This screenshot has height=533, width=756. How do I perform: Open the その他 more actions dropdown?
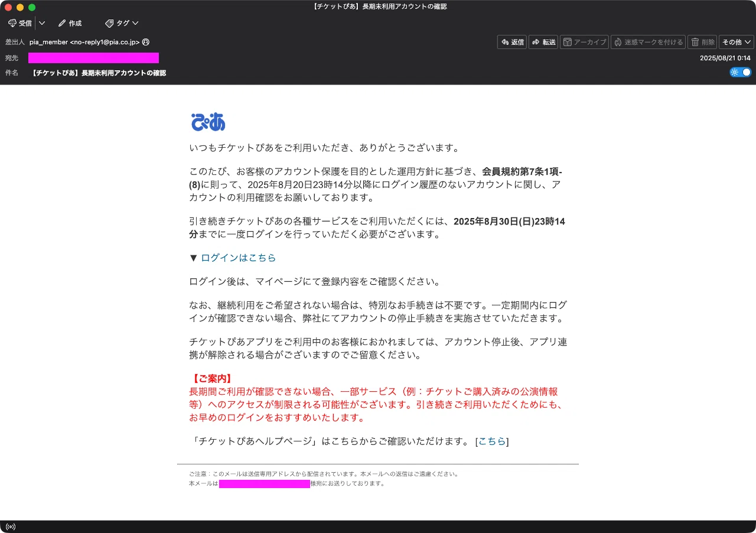(x=737, y=42)
